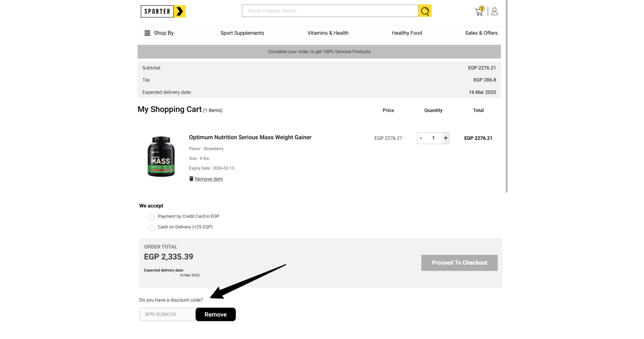Click Expiry Date : 2026-02-13 text
Viewport: 644px width, 339px height.
pyautogui.click(x=211, y=168)
